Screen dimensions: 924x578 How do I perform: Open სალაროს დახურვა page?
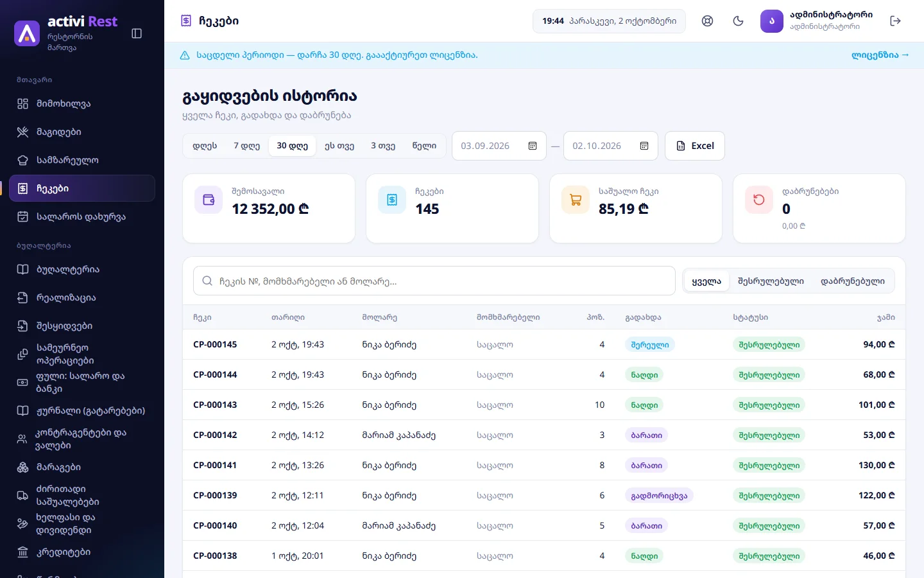click(82, 216)
